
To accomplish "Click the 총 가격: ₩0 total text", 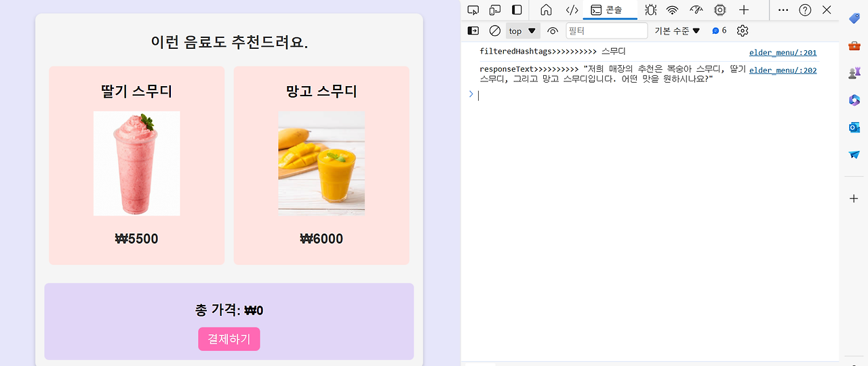I will point(229,310).
